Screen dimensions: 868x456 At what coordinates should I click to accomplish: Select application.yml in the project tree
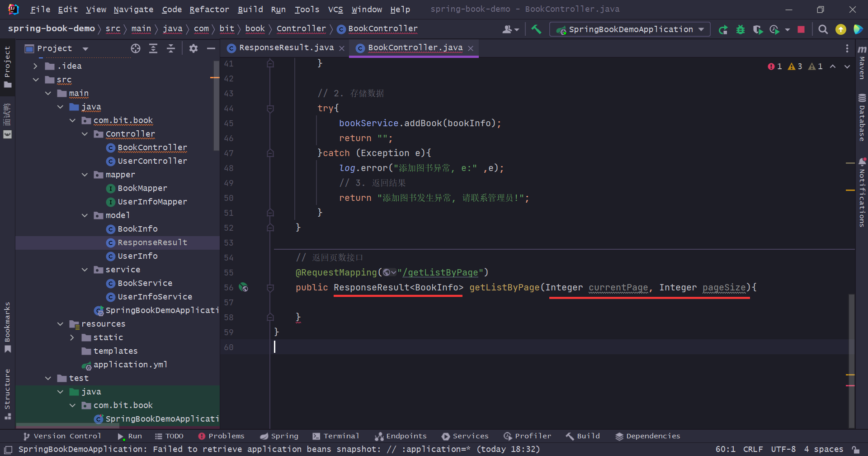[x=130, y=365]
